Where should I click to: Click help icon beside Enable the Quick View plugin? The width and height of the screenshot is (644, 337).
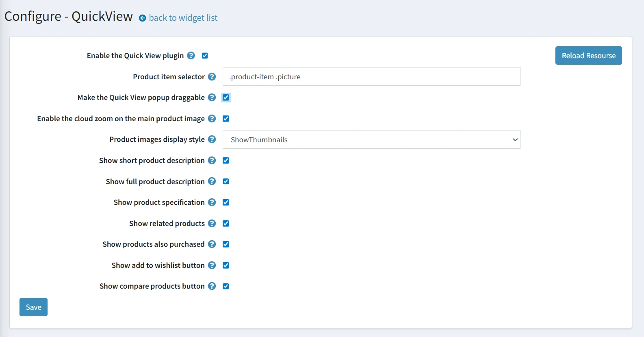pos(191,56)
